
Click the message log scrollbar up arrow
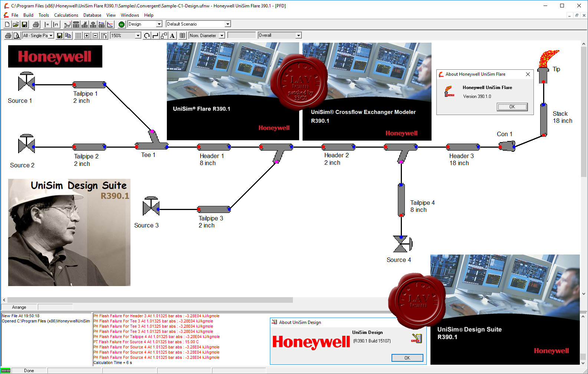point(584,316)
